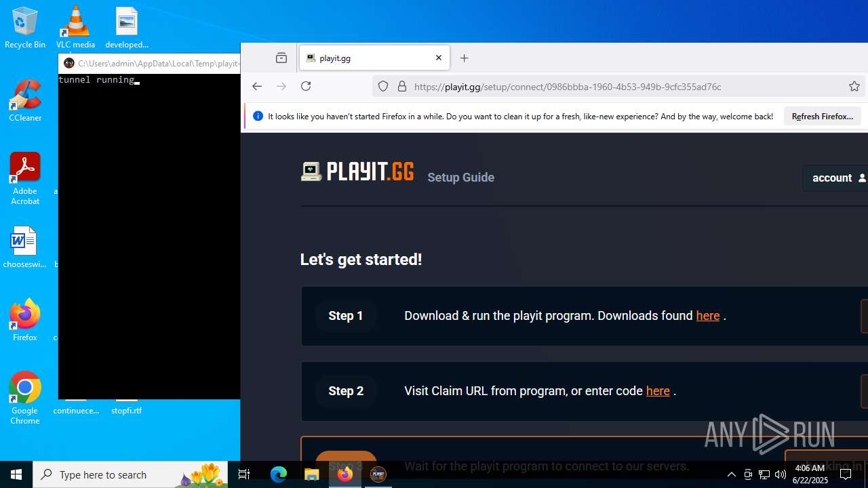Click the Let's get started! heading
868x488 pixels.
(361, 260)
